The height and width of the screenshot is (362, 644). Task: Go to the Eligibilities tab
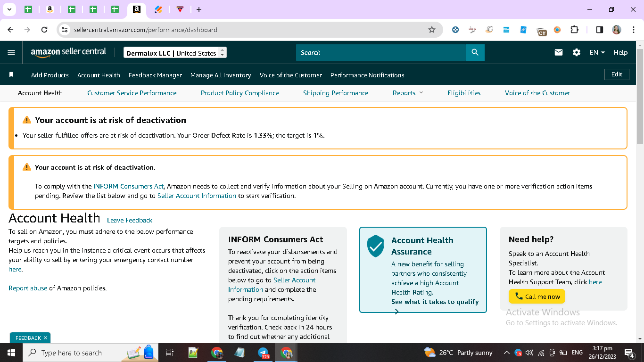464,93
